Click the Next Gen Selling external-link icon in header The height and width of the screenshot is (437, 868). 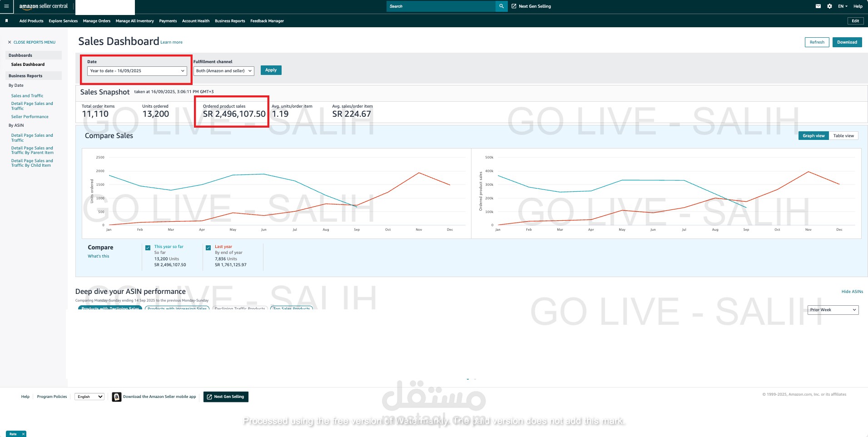pos(514,6)
